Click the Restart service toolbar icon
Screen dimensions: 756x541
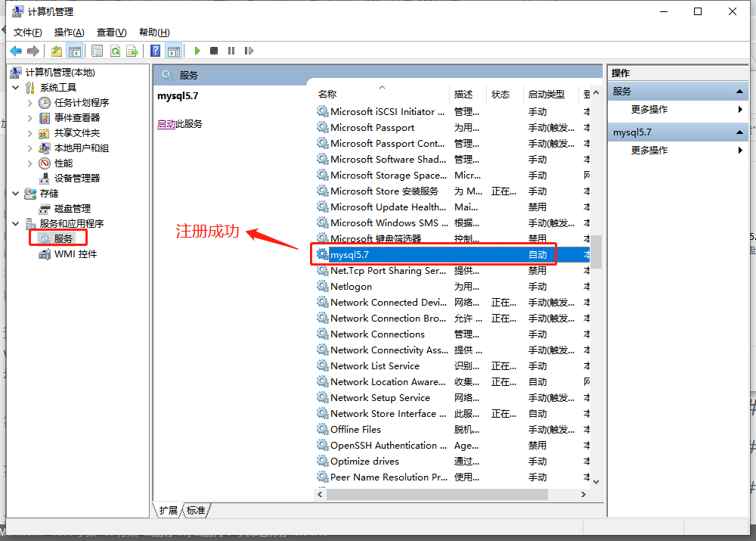pos(249,51)
